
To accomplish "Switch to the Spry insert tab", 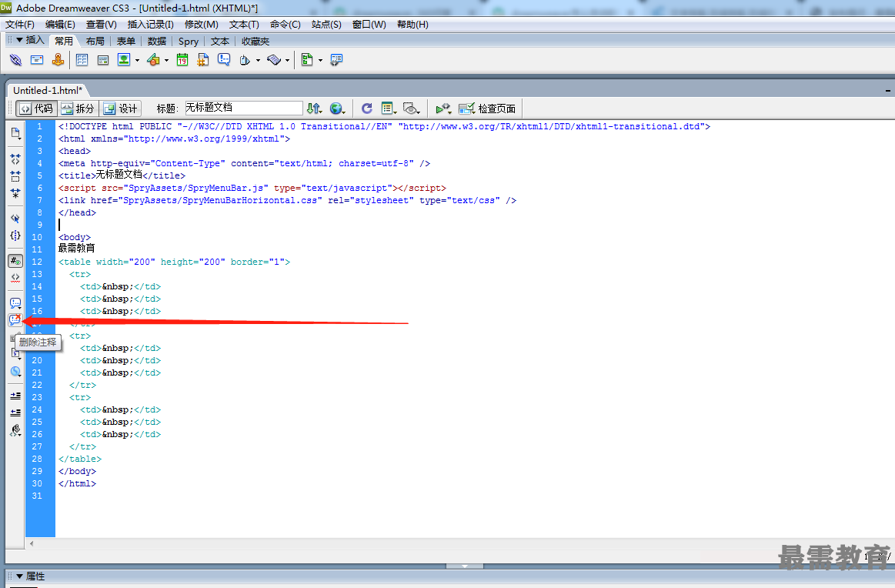I will click(189, 41).
